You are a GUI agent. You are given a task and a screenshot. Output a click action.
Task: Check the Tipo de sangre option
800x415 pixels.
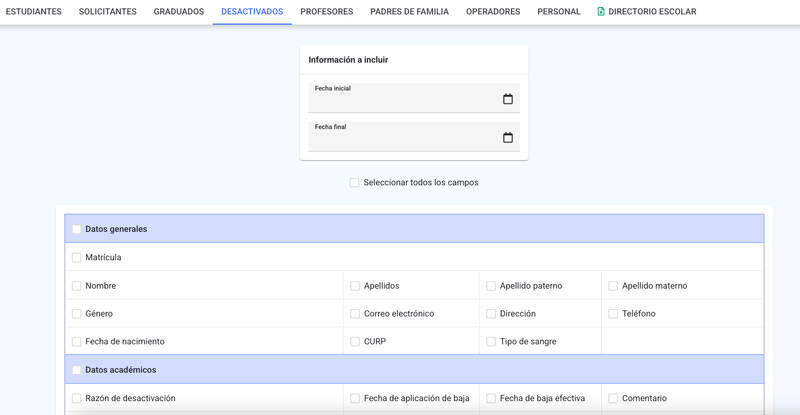[491, 341]
